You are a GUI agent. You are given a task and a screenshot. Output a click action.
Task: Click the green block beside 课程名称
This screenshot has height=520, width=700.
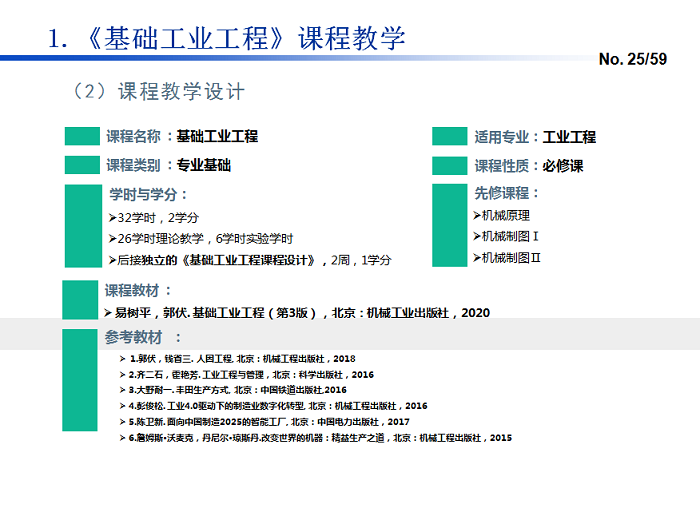82,137
